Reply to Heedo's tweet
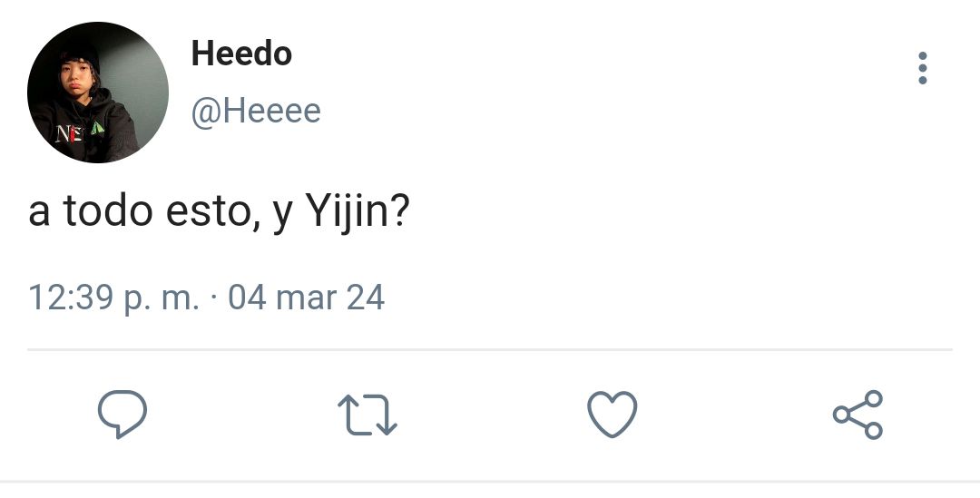Viewport: 980px width, 498px height. point(122,414)
